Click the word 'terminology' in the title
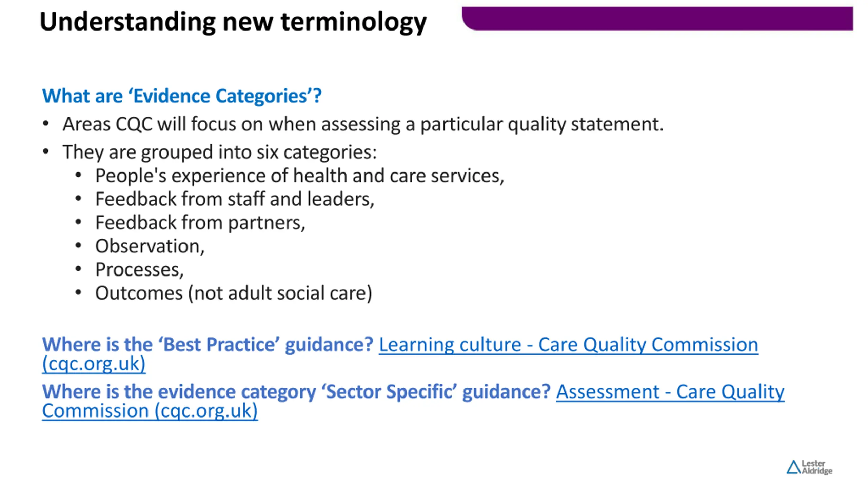 coord(354,22)
